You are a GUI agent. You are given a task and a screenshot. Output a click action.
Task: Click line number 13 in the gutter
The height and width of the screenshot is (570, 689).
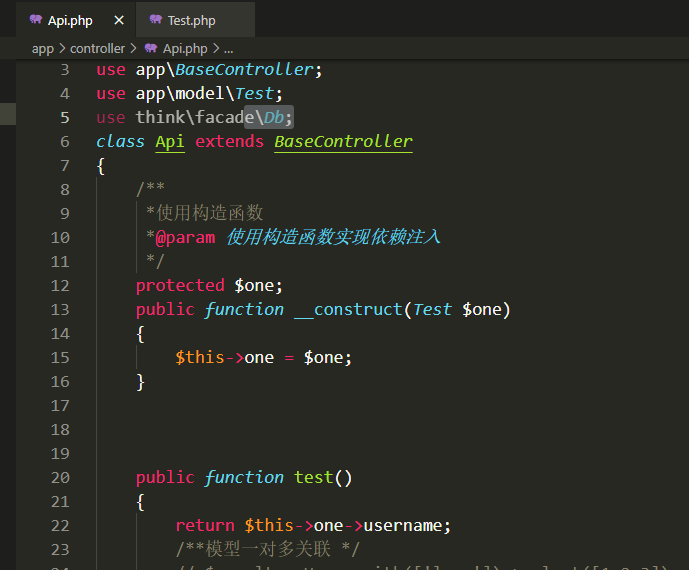pos(60,309)
